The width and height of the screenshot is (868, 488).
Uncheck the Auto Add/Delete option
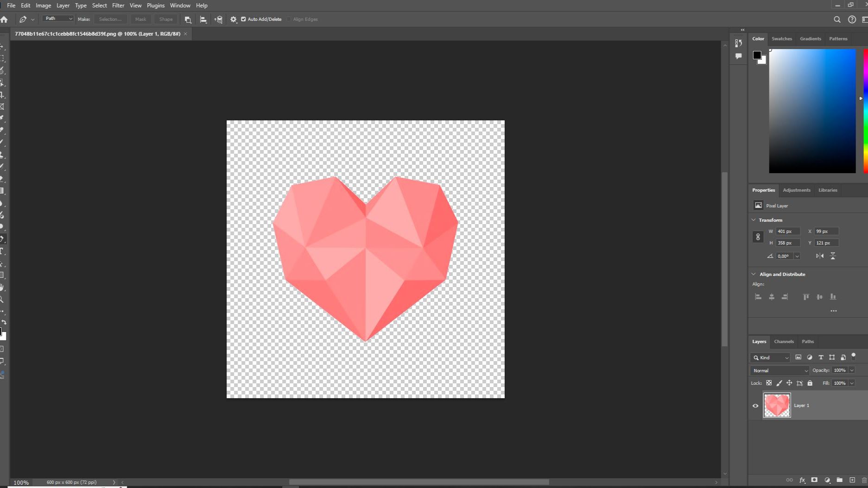243,19
